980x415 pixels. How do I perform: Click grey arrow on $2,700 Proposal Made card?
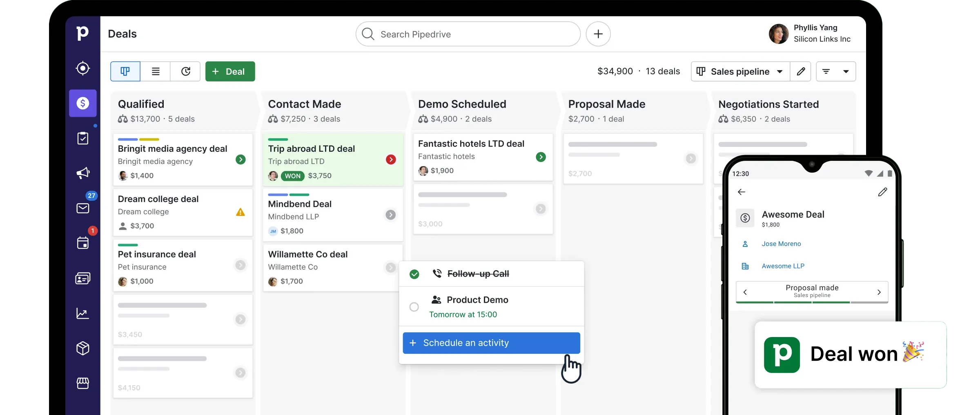click(691, 158)
